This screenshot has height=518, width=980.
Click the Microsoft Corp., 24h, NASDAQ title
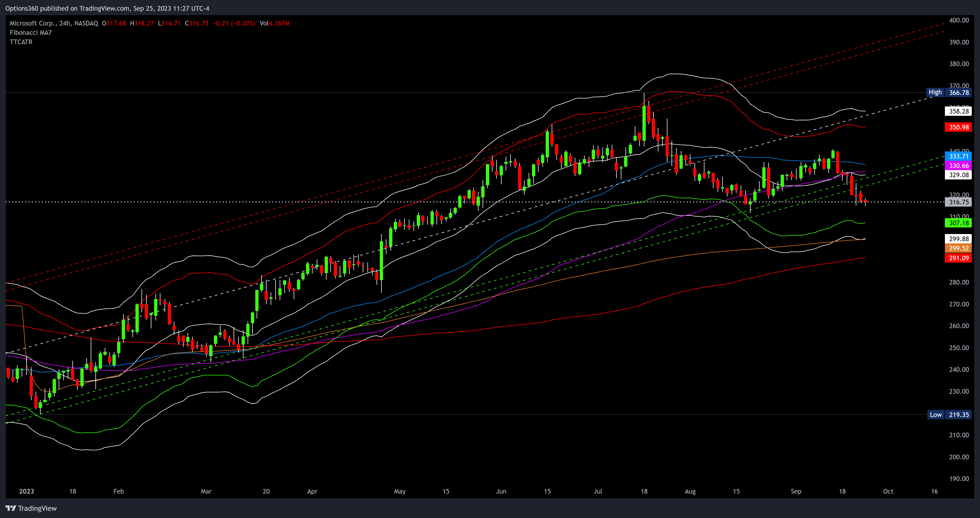pyautogui.click(x=54, y=23)
